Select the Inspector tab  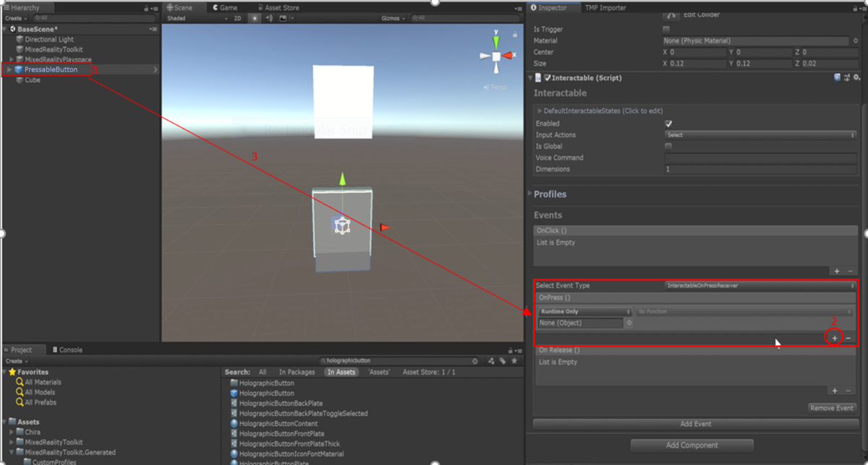(x=553, y=8)
